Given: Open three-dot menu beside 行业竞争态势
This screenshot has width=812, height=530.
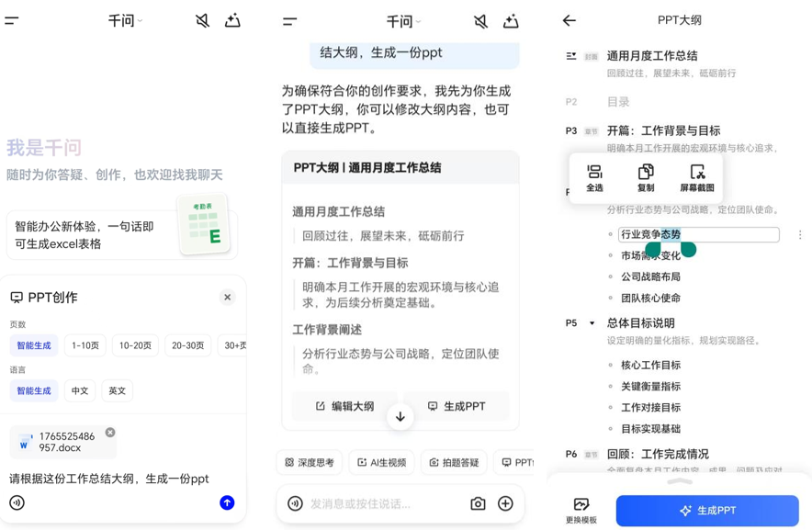Looking at the screenshot, I should point(800,235).
